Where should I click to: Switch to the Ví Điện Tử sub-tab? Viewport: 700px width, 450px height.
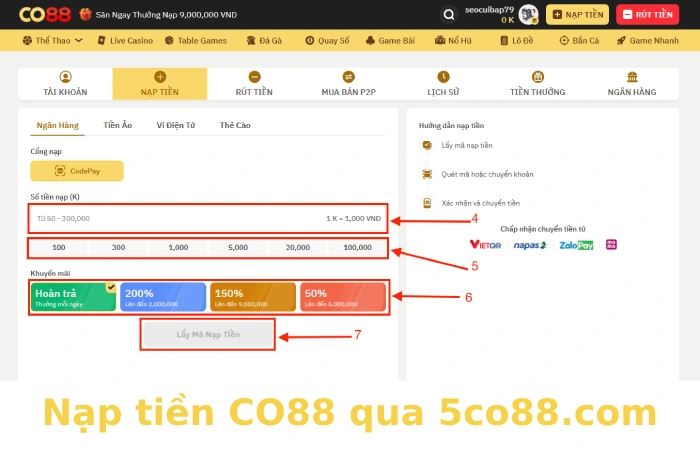(176, 125)
